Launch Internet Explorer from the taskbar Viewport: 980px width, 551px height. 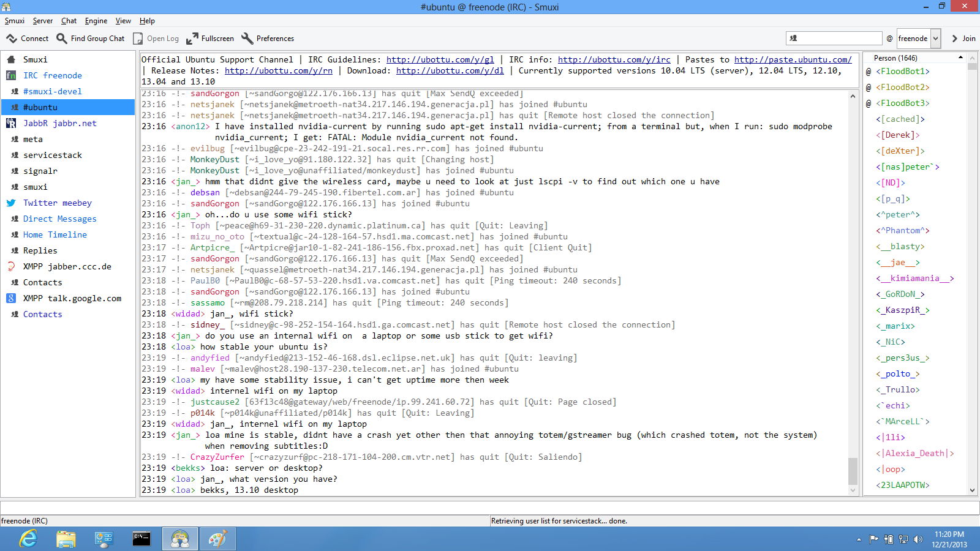point(28,539)
